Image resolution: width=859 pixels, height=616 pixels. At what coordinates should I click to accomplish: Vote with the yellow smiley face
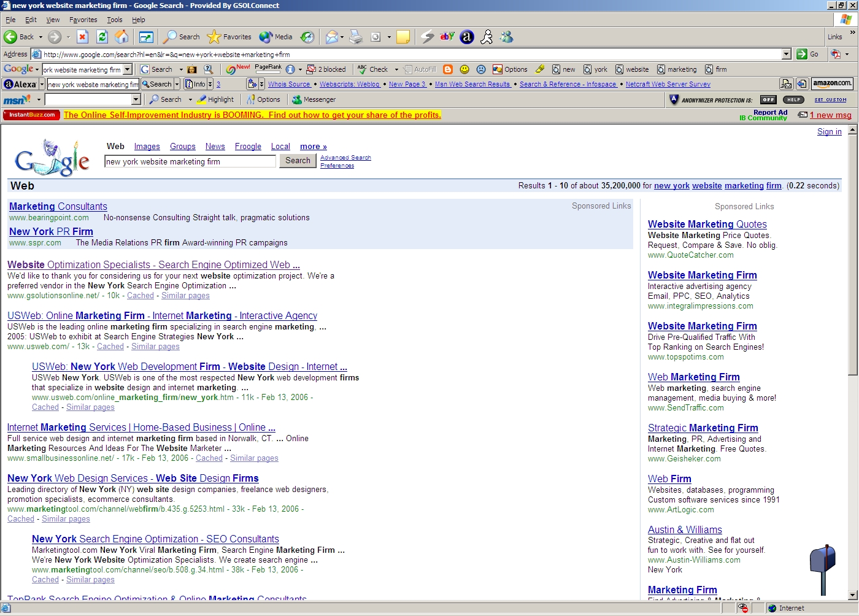pos(464,69)
